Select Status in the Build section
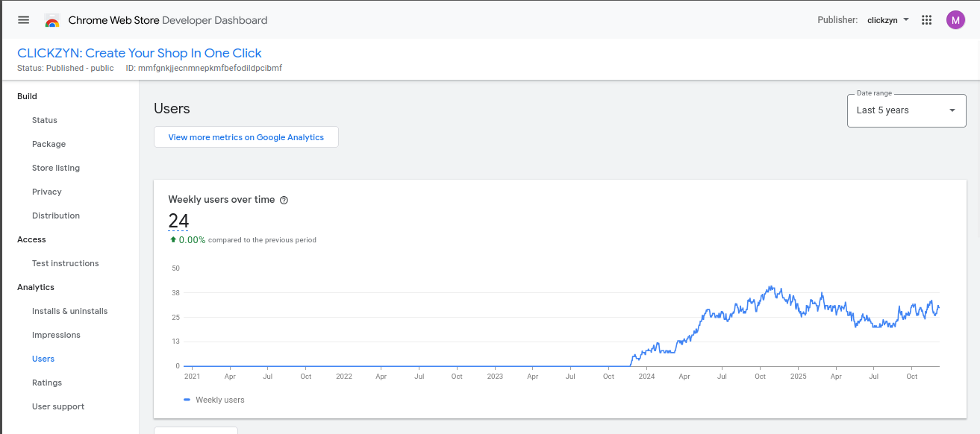This screenshot has height=434, width=980. point(44,120)
